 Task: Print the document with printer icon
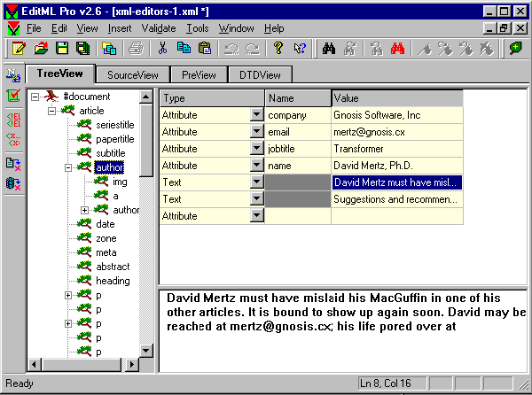click(136, 48)
